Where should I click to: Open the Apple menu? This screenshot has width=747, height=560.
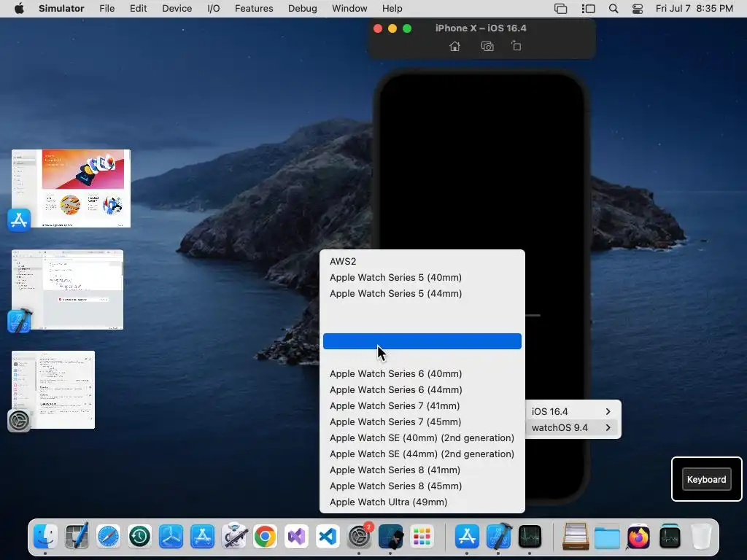point(19,9)
